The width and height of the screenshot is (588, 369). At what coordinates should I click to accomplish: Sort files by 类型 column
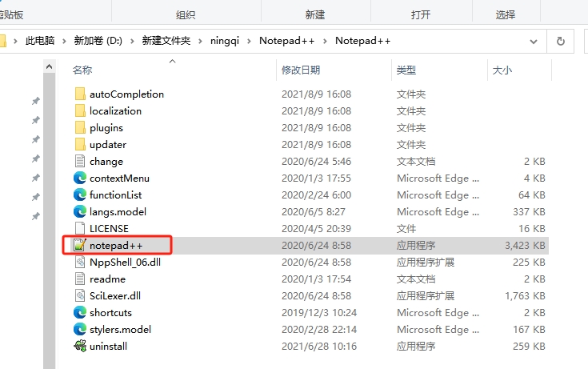(406, 70)
